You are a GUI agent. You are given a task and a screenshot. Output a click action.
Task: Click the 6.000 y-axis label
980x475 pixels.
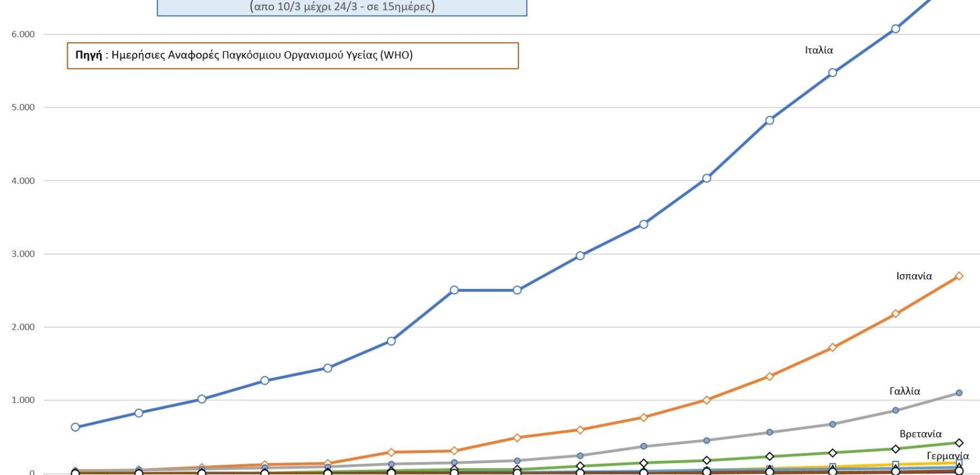[x=23, y=34]
